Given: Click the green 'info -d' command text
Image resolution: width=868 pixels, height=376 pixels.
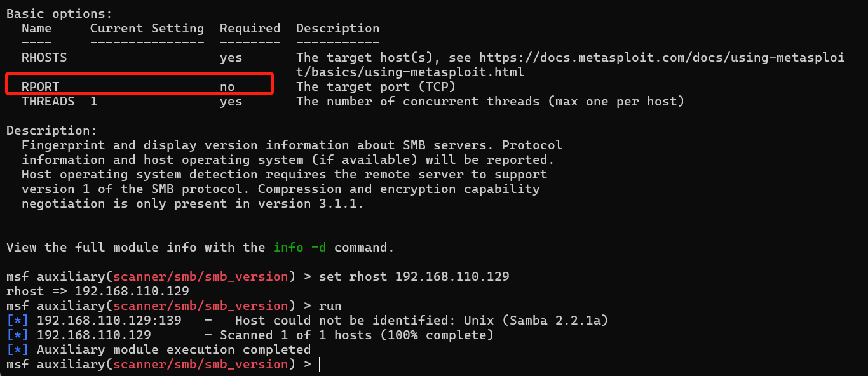Looking at the screenshot, I should click(300, 247).
